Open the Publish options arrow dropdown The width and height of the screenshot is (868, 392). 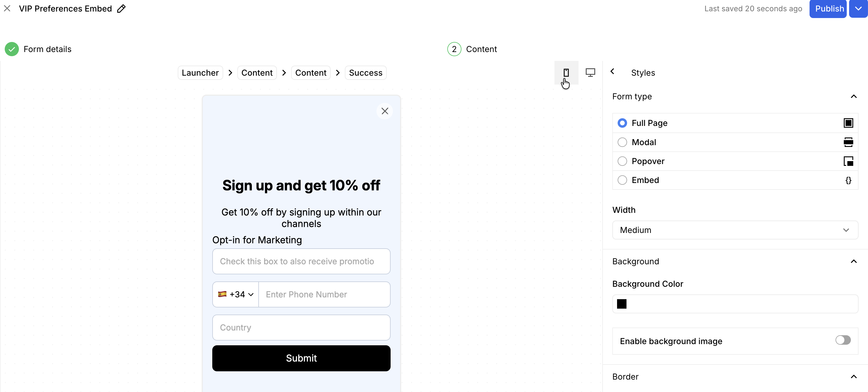858,9
